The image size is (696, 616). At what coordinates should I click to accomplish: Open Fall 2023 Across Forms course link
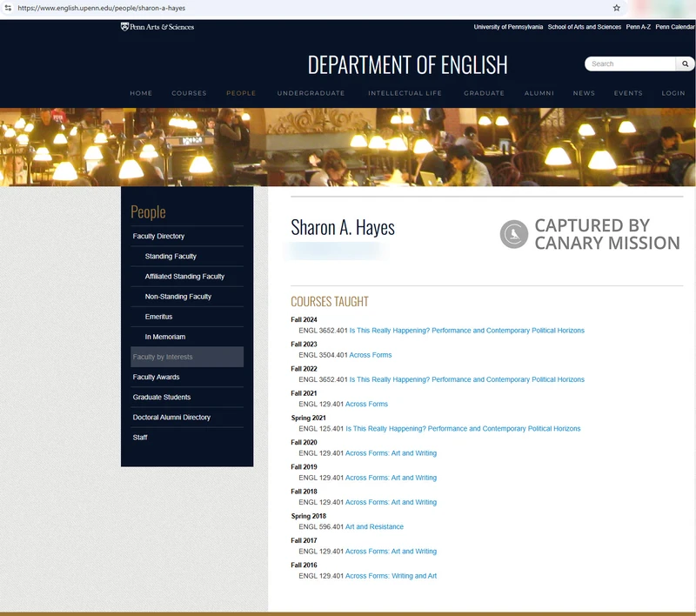(371, 355)
